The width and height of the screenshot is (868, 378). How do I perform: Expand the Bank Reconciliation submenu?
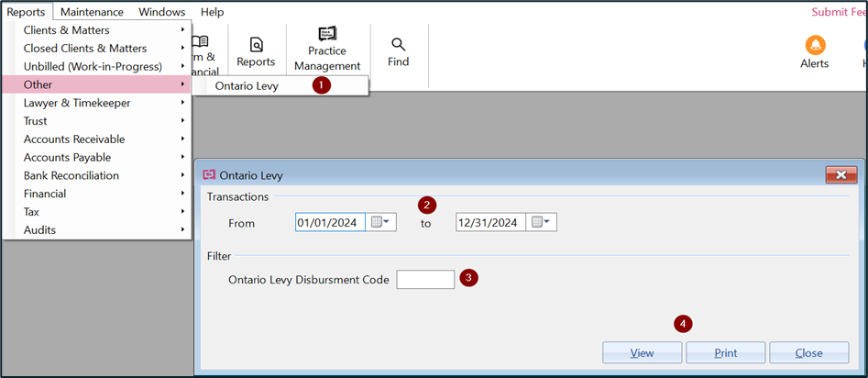pos(96,175)
